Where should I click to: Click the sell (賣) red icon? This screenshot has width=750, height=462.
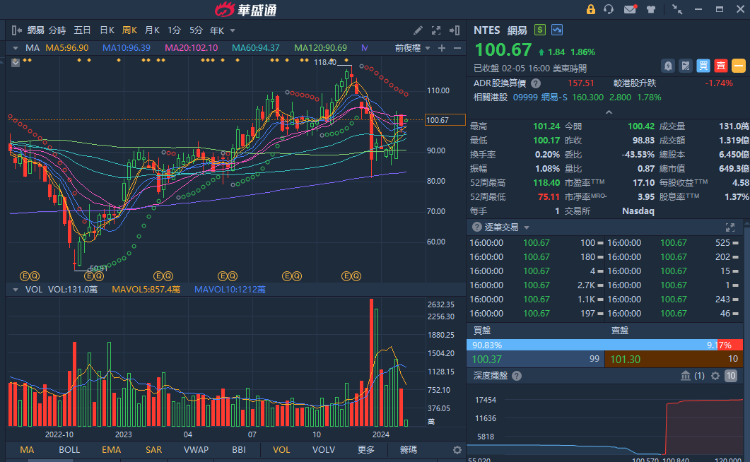click(720, 65)
